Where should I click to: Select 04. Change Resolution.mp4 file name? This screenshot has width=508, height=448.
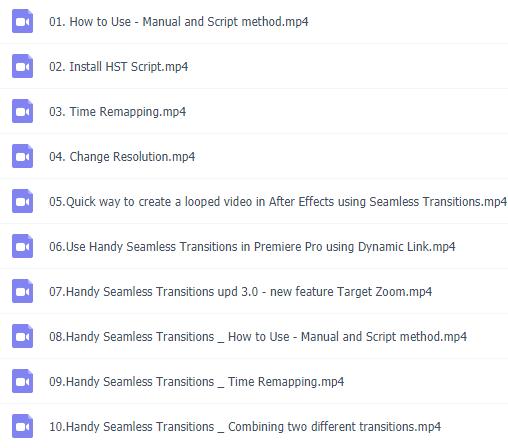tap(122, 157)
